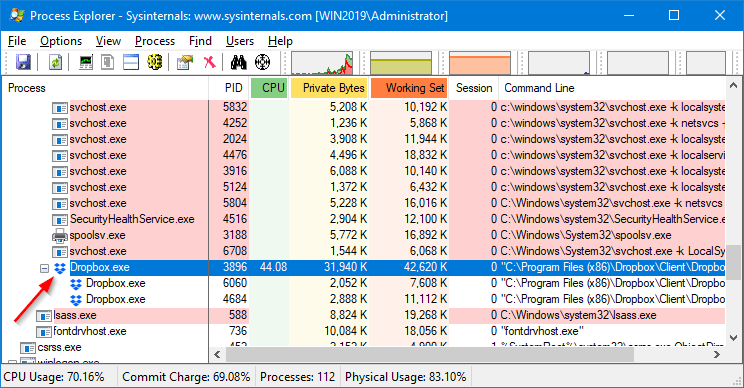
Task: Select the crosshair Find Window target icon
Action: click(x=262, y=62)
